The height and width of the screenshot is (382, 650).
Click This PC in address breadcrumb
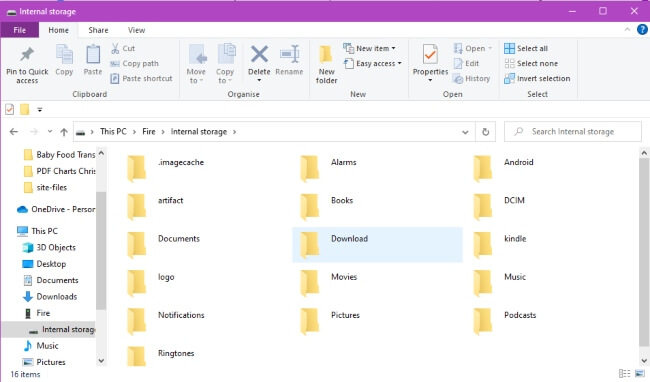pyautogui.click(x=113, y=132)
